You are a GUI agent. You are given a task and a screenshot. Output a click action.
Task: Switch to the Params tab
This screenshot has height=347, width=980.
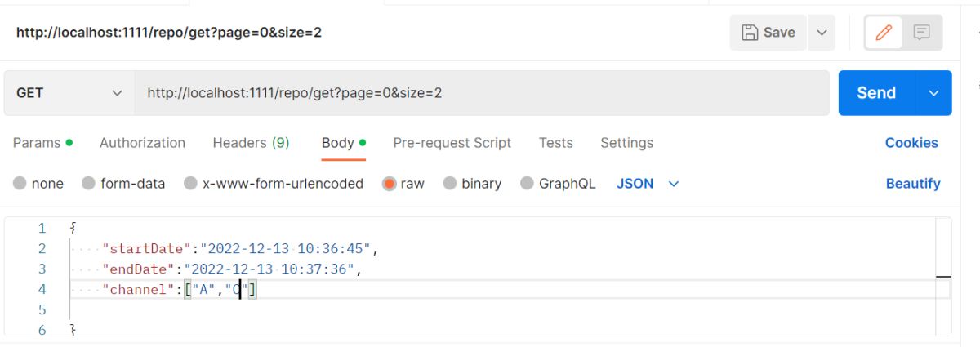pos(37,143)
